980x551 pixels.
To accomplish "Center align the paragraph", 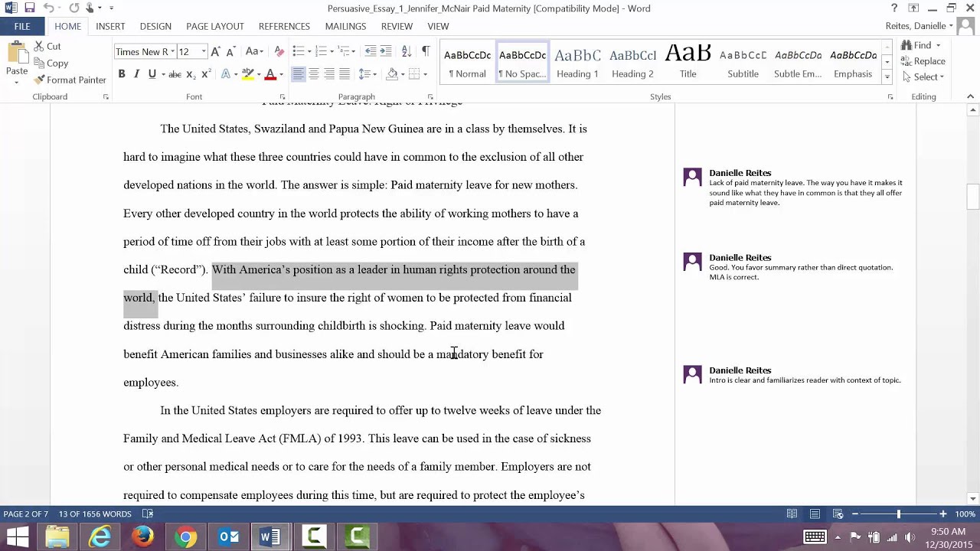I will [x=314, y=74].
